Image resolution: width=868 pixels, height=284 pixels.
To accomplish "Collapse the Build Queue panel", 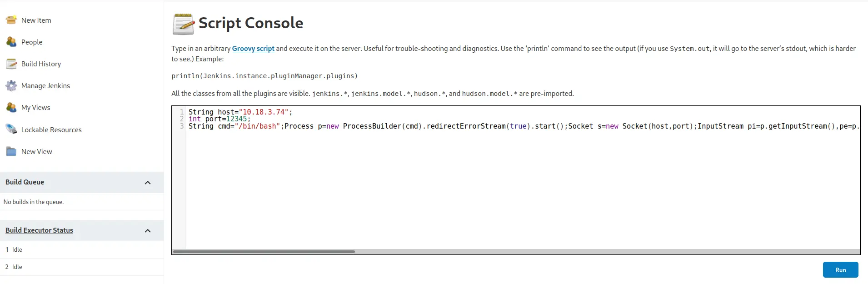I will (x=148, y=183).
